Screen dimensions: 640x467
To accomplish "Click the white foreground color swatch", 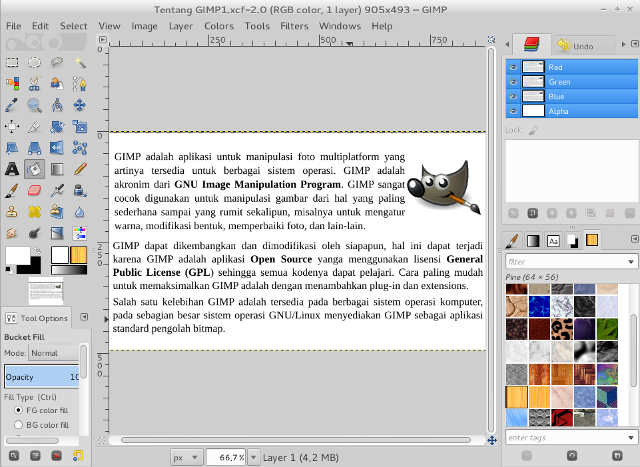I will tap(18, 255).
